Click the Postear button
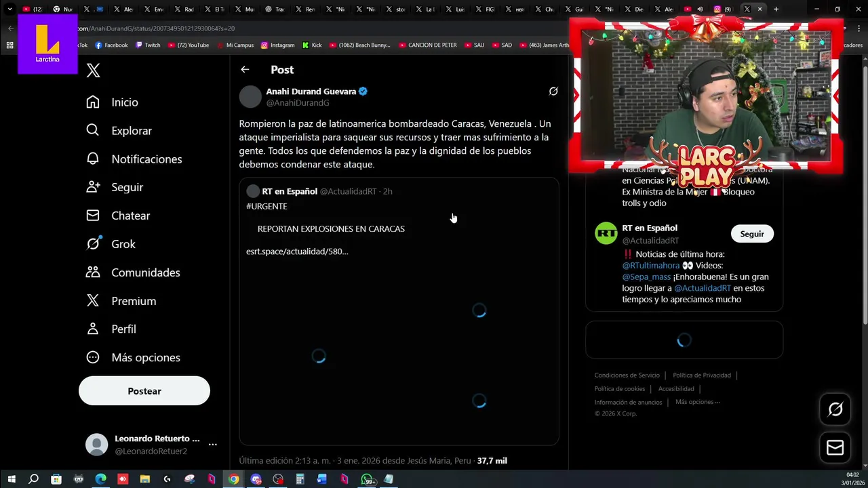The image size is (868, 488). click(x=144, y=391)
